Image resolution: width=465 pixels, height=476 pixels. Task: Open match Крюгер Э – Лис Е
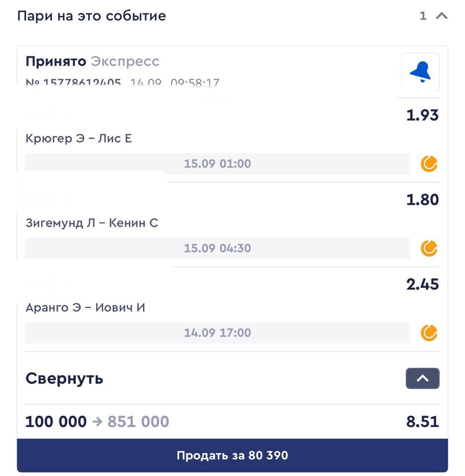click(79, 138)
